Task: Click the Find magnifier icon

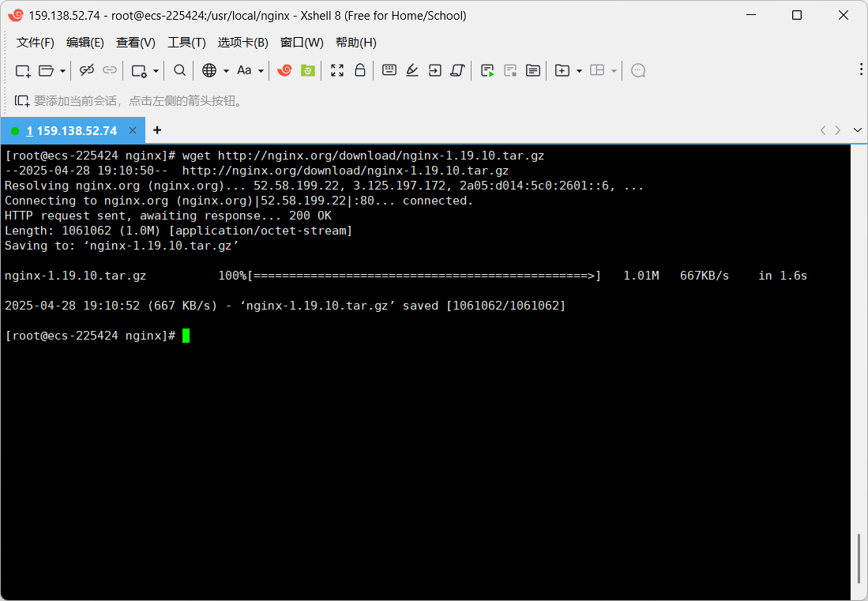Action: 179,70
